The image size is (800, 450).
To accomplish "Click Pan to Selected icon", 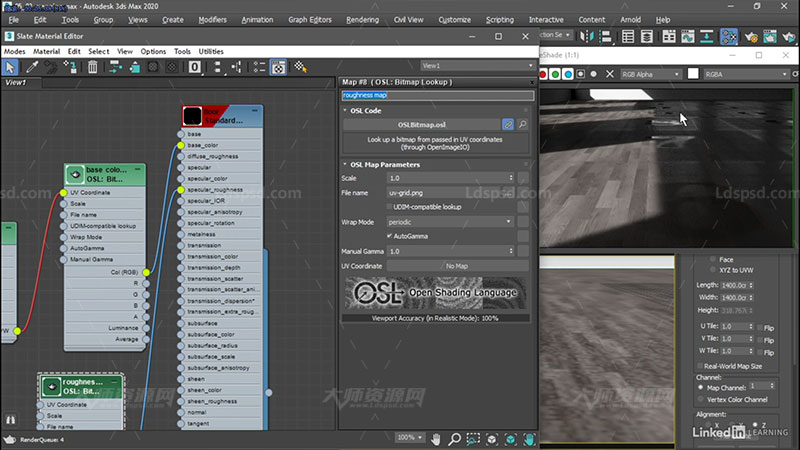I will 529,439.
